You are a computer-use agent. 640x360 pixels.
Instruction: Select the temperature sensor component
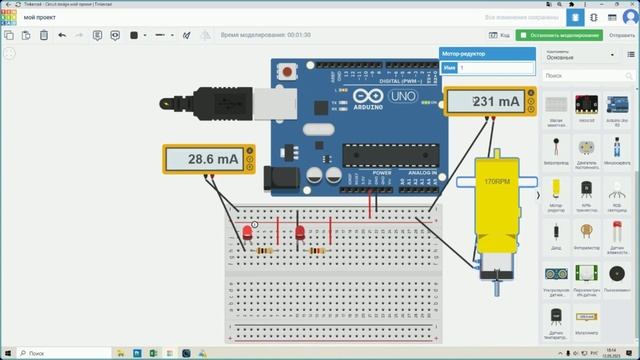tap(556, 322)
